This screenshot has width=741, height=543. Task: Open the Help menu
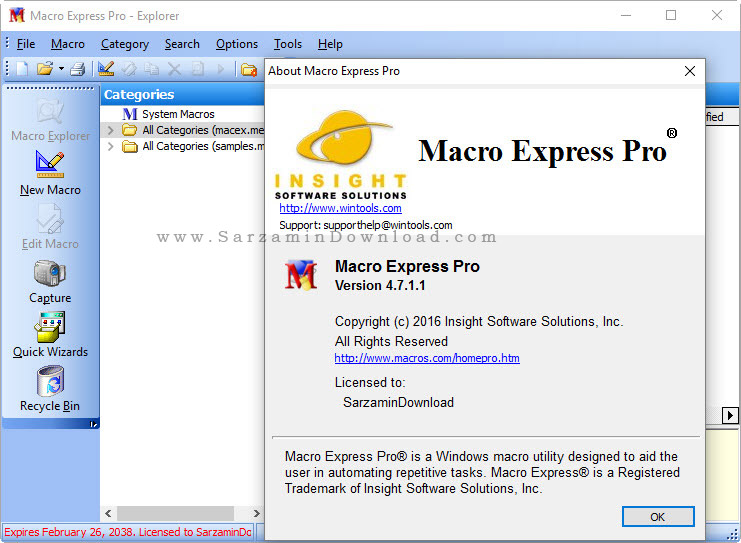[x=330, y=44]
